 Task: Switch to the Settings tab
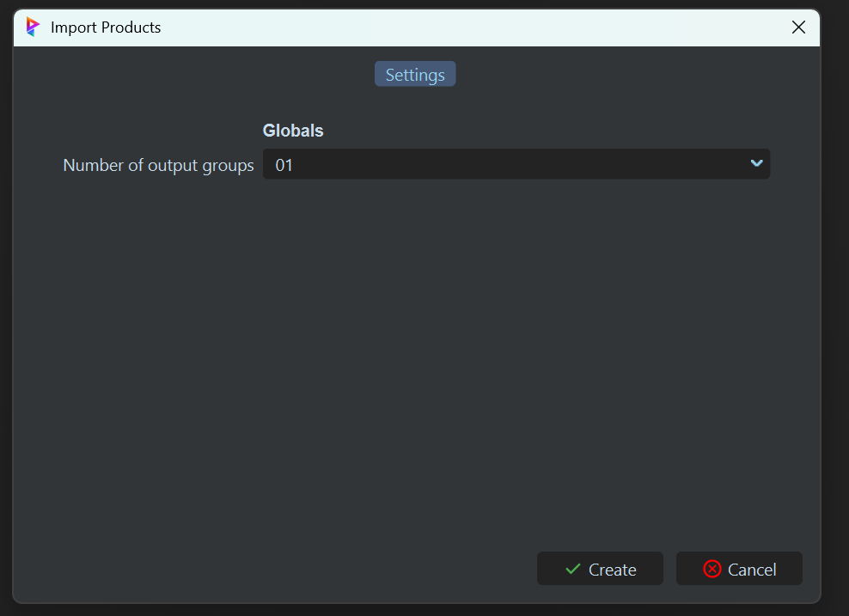point(415,75)
